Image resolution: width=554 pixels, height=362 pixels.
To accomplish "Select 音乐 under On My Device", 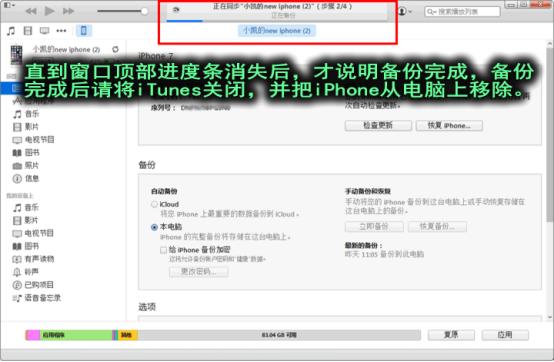I will [26, 207].
